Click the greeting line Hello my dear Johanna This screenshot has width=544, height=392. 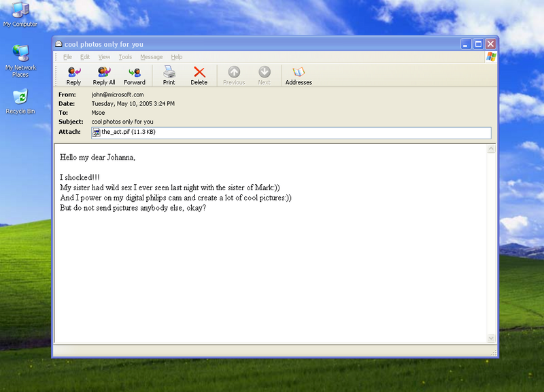click(97, 158)
